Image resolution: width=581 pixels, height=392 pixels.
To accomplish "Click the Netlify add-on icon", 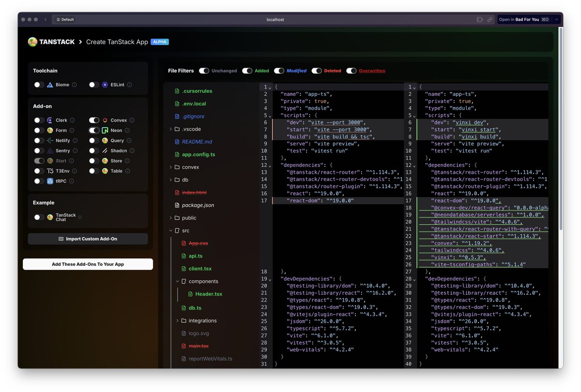I will 50,140.
